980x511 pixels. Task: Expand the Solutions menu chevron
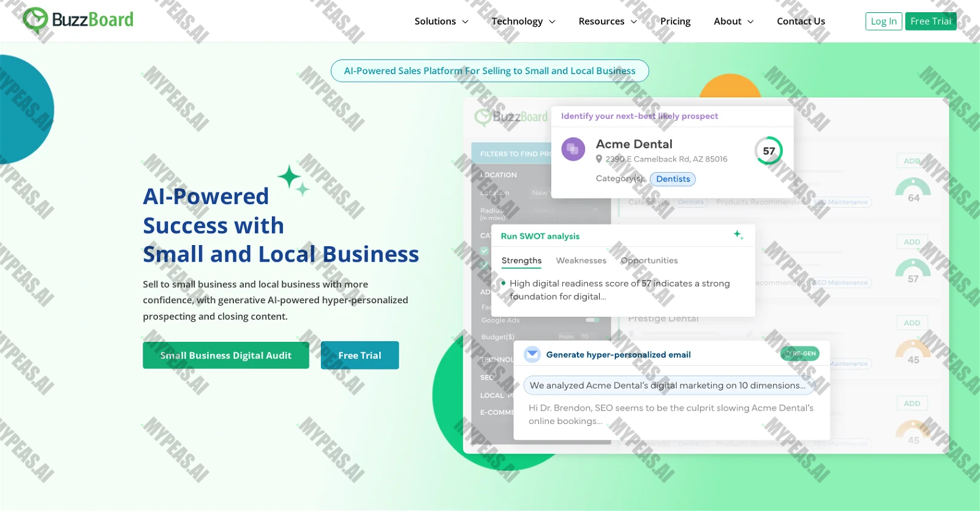[465, 21]
